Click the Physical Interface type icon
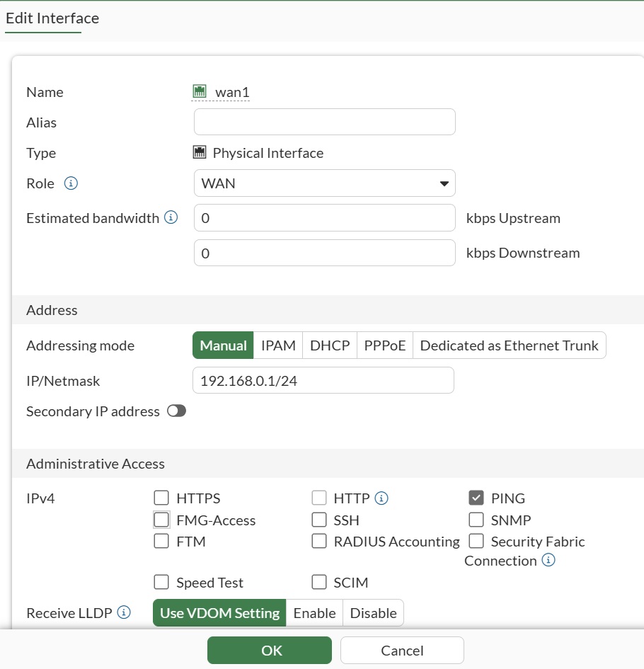644x669 pixels. pyautogui.click(x=200, y=152)
